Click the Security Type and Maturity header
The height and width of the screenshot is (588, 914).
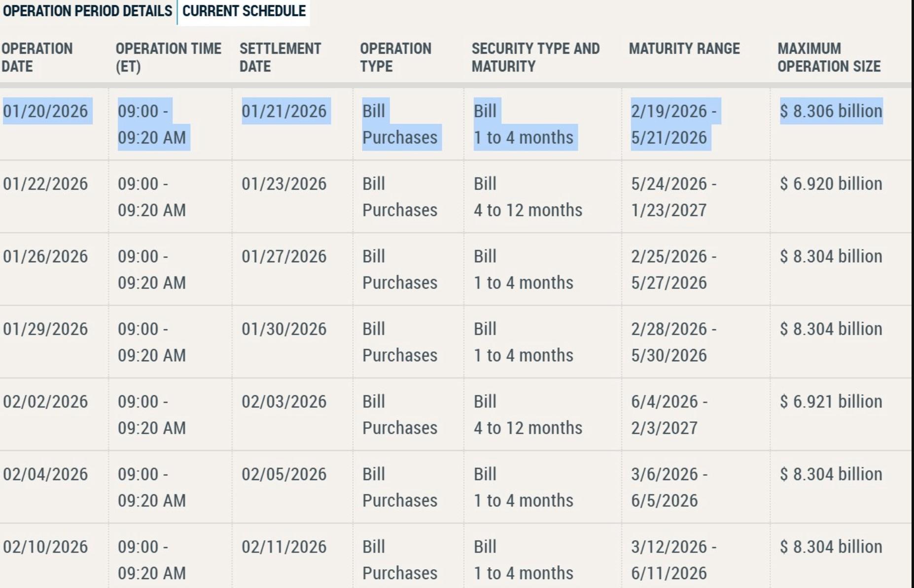click(x=535, y=57)
